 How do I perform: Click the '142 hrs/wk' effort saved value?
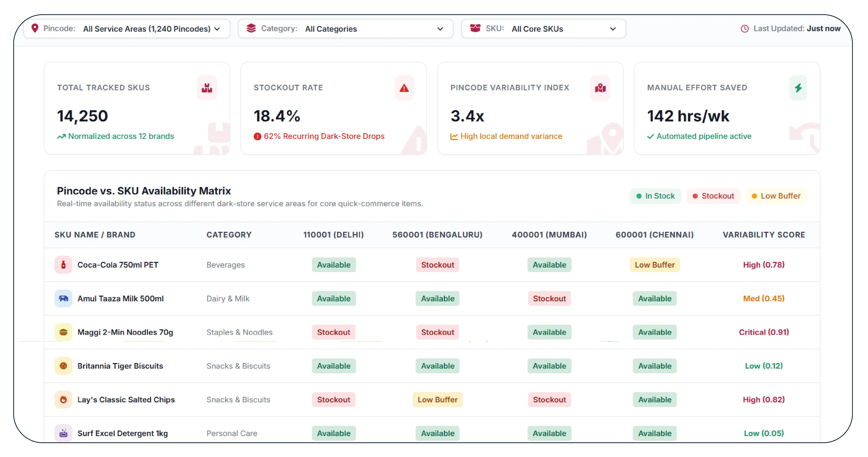pyautogui.click(x=688, y=116)
